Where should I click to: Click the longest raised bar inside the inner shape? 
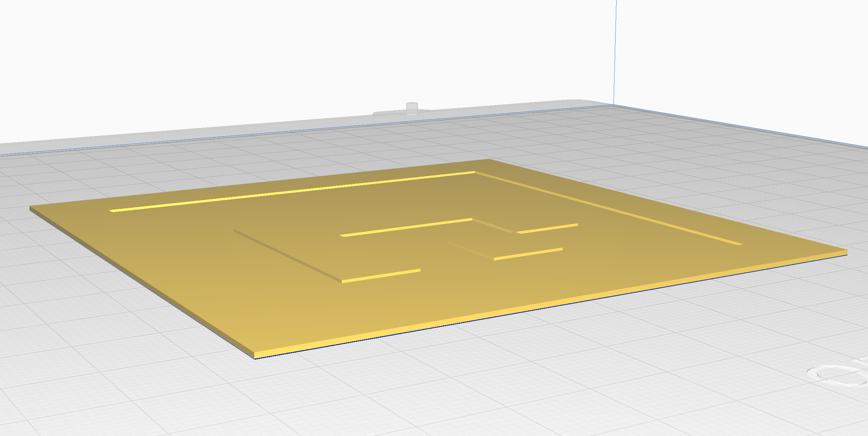click(406, 227)
